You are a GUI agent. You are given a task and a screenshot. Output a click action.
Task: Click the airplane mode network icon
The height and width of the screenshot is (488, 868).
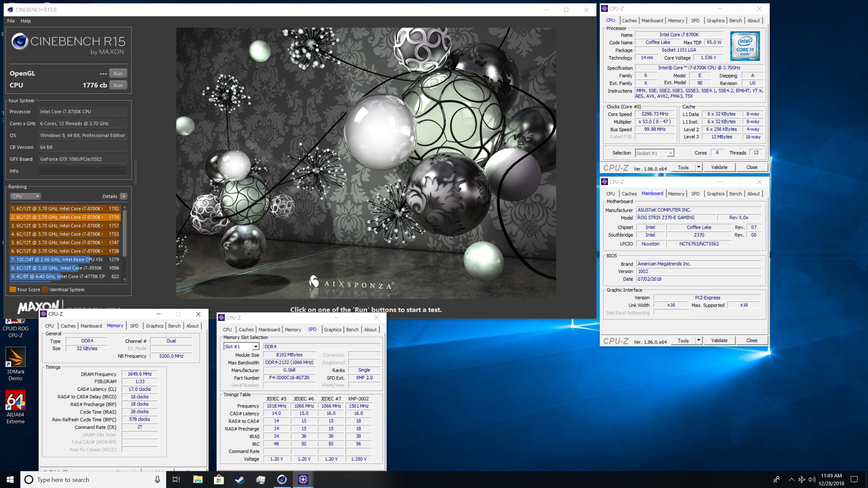pos(802,480)
